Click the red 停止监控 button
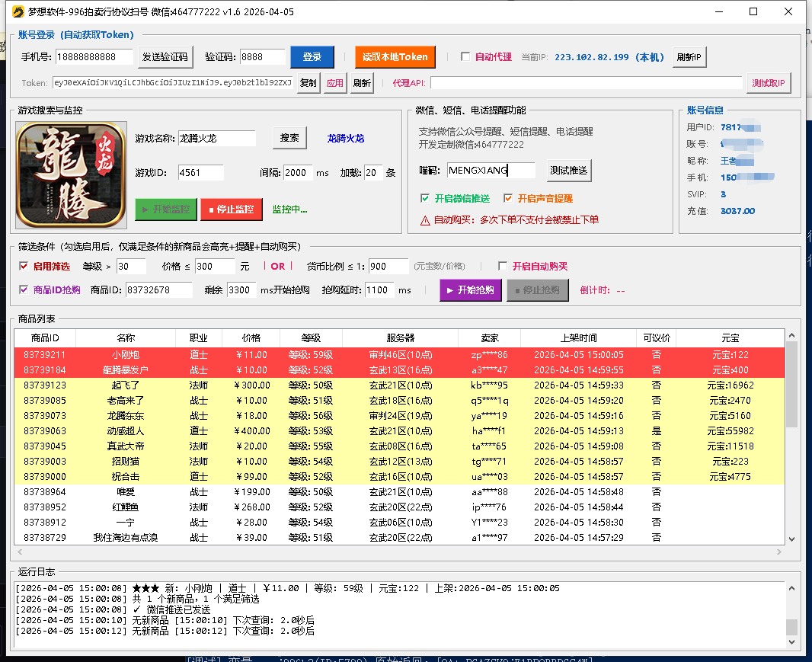This screenshot has height=662, width=812. point(232,209)
